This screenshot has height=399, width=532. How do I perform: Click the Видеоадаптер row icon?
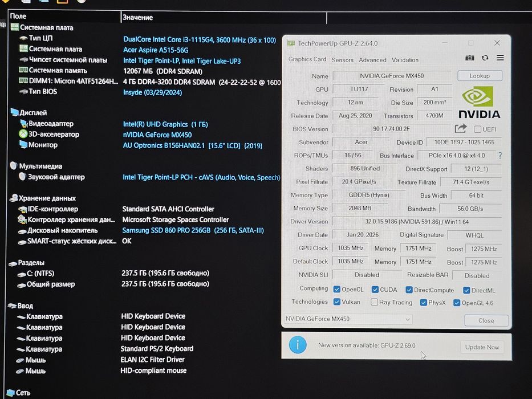click(23, 123)
